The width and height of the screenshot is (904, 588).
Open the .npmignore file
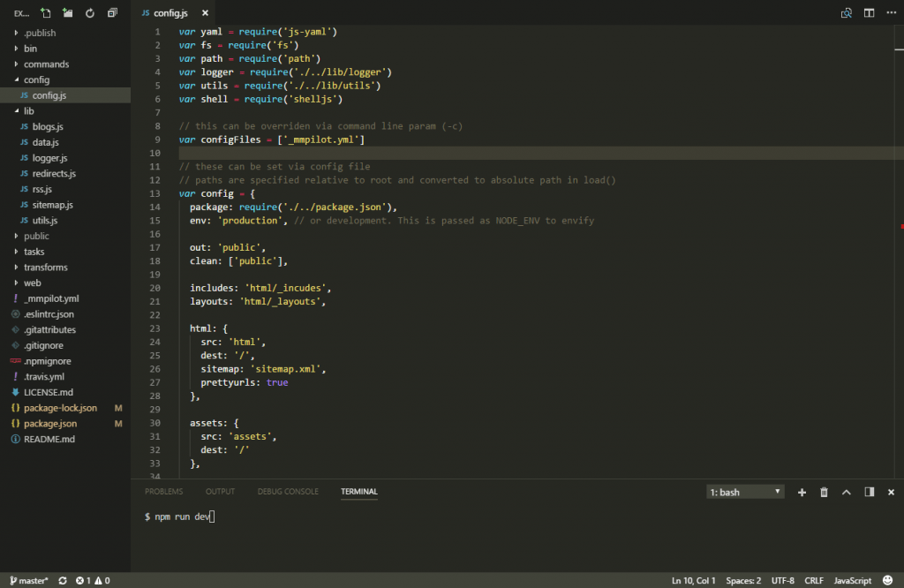tap(65, 361)
